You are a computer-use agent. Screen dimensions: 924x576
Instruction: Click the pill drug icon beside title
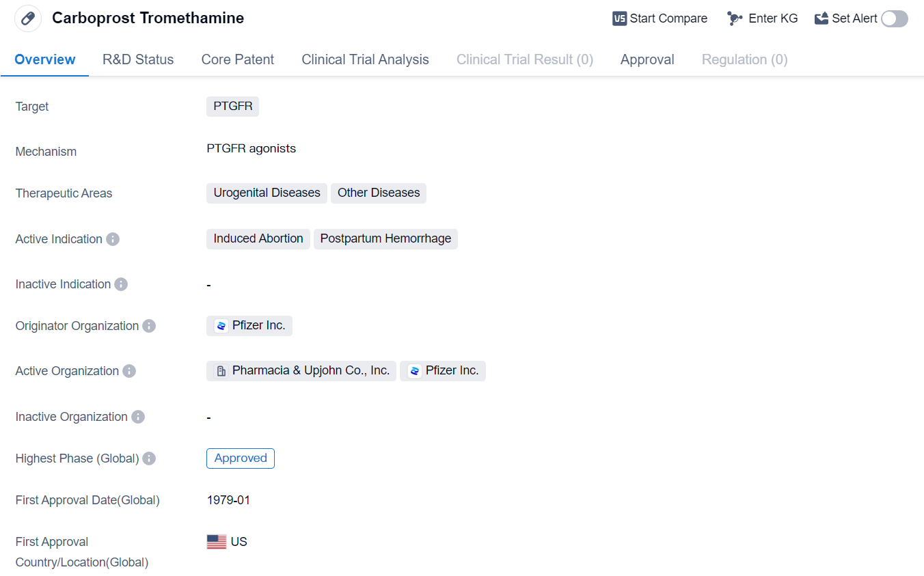pos(28,18)
